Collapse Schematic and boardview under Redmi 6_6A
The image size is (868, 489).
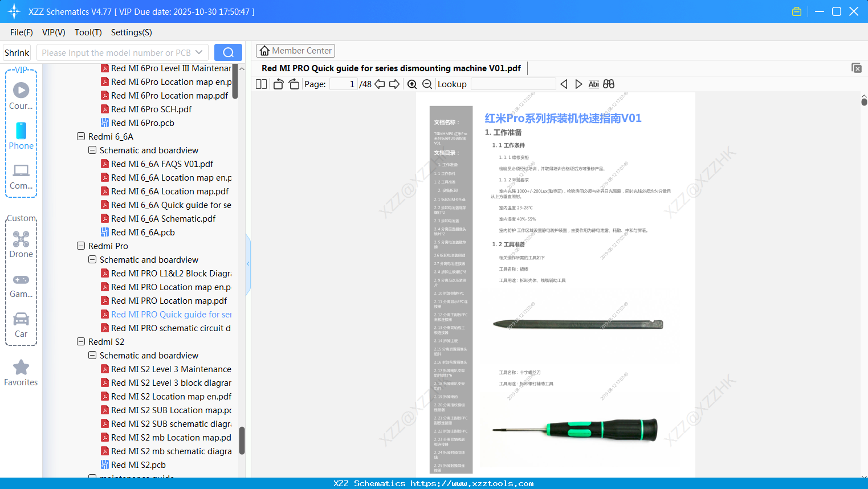pos(92,150)
